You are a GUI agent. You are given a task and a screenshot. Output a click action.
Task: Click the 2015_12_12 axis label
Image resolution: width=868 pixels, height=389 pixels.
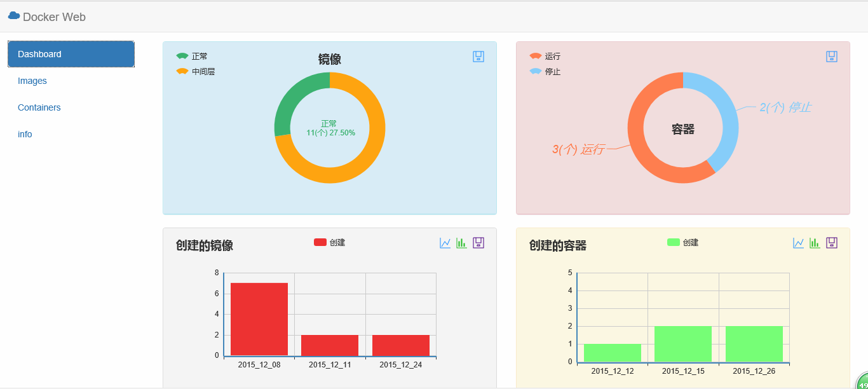click(x=613, y=371)
